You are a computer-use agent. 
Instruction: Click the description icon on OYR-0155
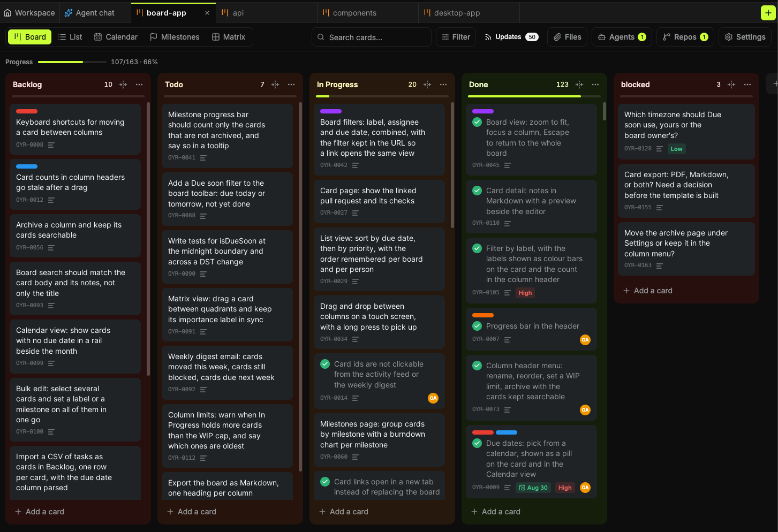click(x=660, y=208)
